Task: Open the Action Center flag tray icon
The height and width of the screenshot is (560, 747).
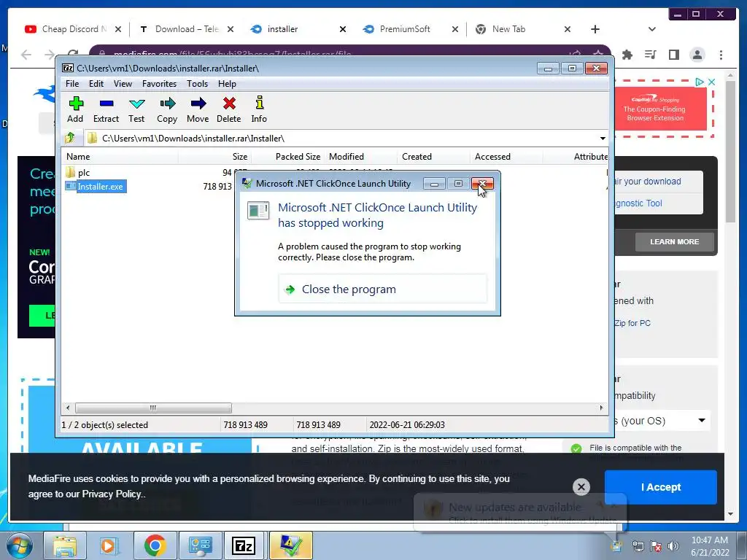Action: (x=656, y=546)
